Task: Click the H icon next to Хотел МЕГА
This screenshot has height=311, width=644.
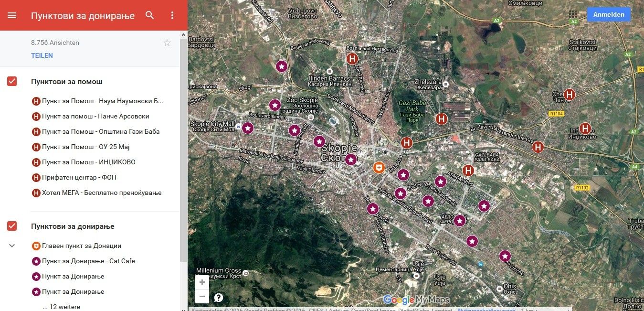Action: [35, 193]
